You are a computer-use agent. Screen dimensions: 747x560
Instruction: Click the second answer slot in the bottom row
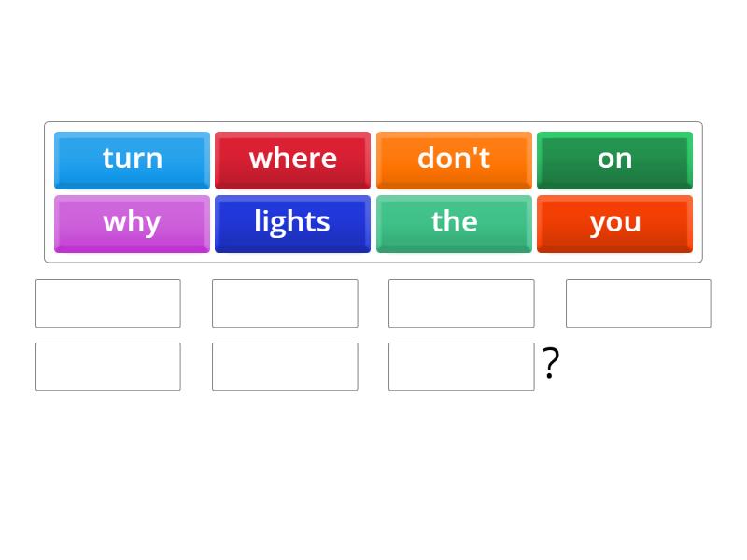(285, 366)
